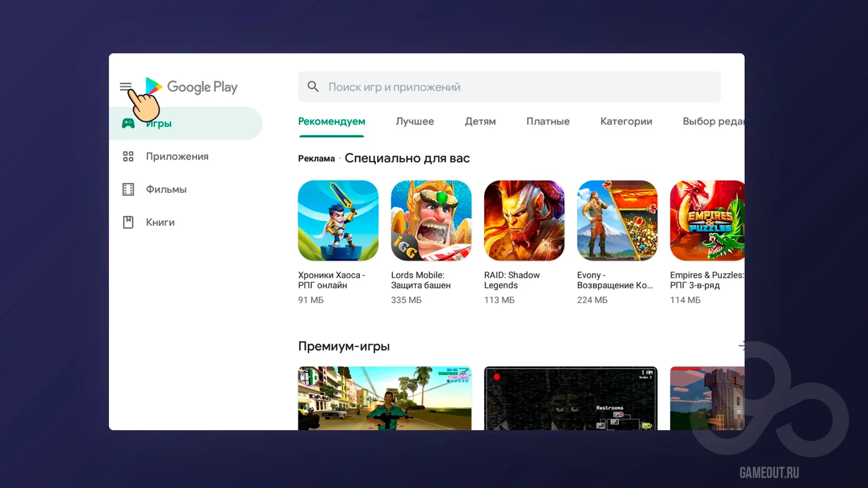Open the Minecraft-style castle thumbnail
The width and height of the screenshot is (868, 488).
click(x=707, y=398)
